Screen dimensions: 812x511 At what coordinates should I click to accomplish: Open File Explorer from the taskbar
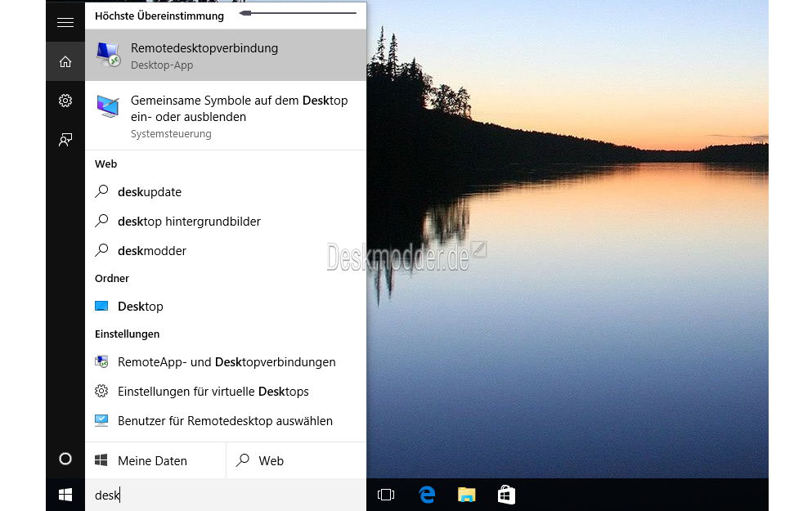point(467,495)
